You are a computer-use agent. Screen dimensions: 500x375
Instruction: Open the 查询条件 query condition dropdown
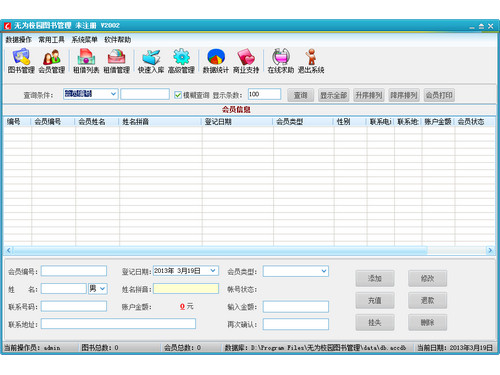(113, 94)
